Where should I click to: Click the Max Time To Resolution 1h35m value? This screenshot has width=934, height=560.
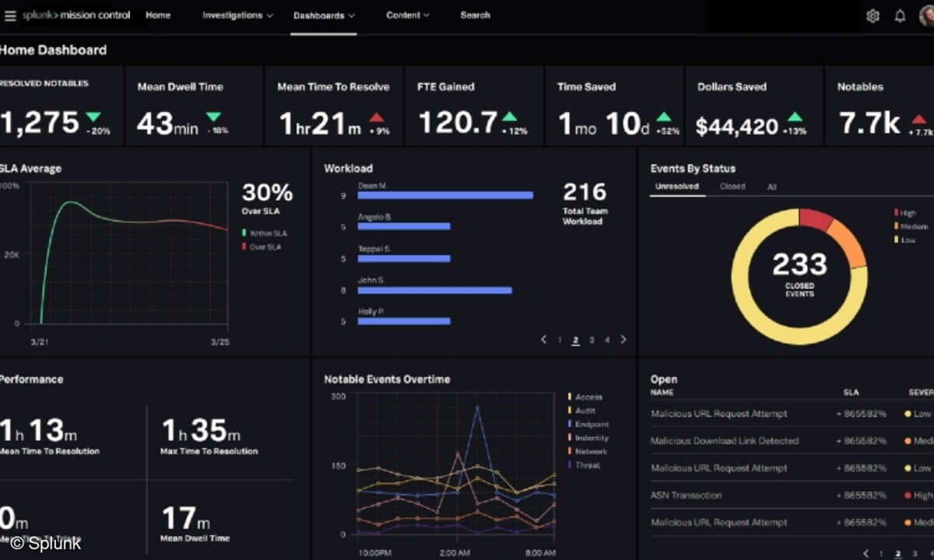(201, 430)
